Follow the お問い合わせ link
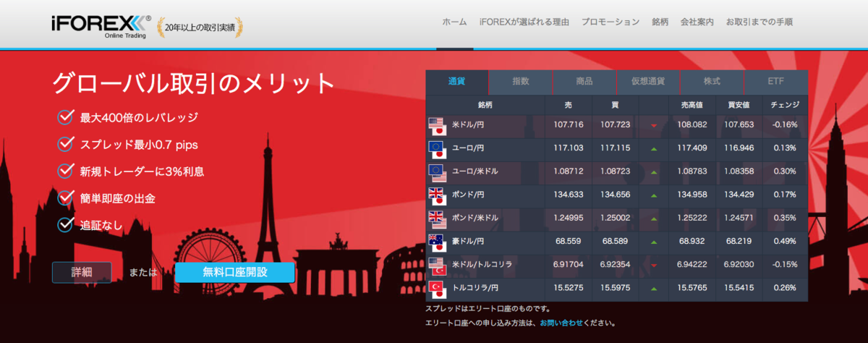This screenshot has width=868, height=343. click(560, 323)
